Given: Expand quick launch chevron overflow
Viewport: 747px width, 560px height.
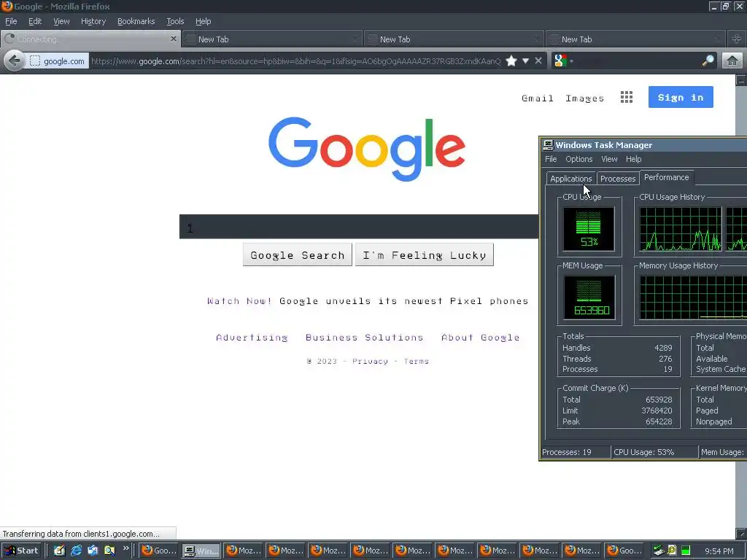Looking at the screenshot, I should [x=125, y=548].
